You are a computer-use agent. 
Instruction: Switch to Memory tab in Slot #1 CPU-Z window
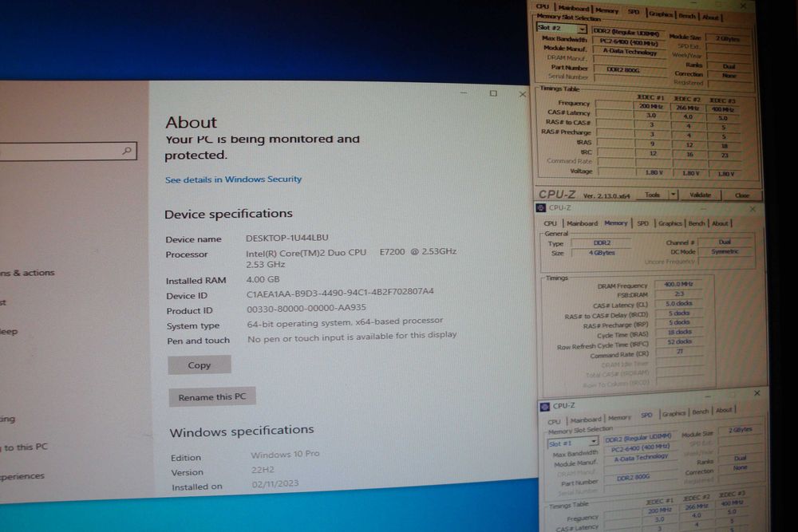(x=619, y=418)
